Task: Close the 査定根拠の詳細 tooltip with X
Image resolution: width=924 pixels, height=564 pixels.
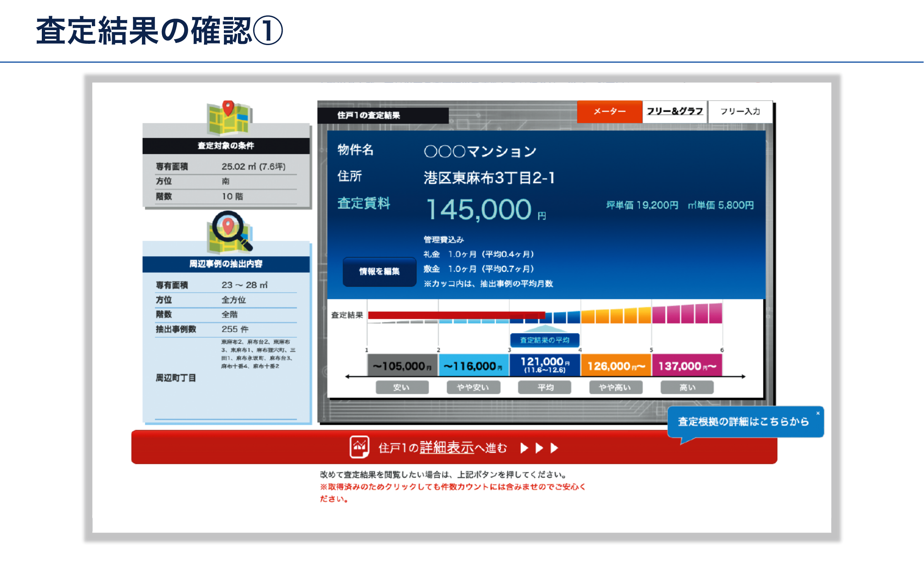Action: [818, 413]
